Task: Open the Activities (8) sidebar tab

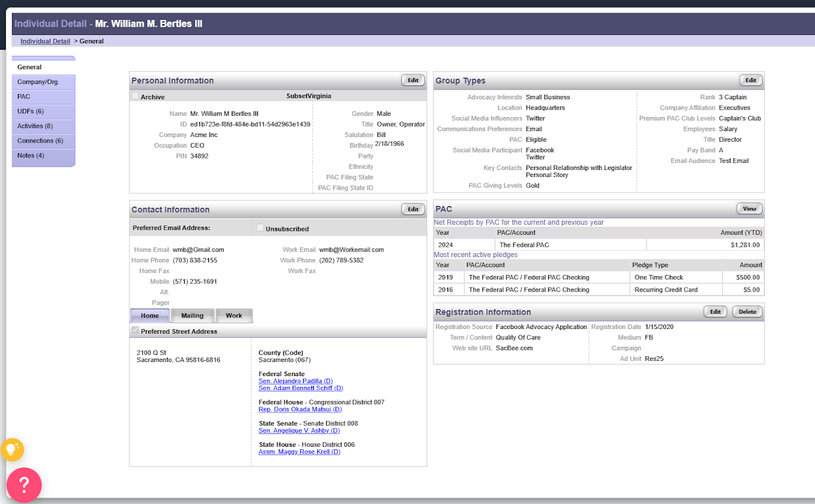Action: click(x=35, y=126)
